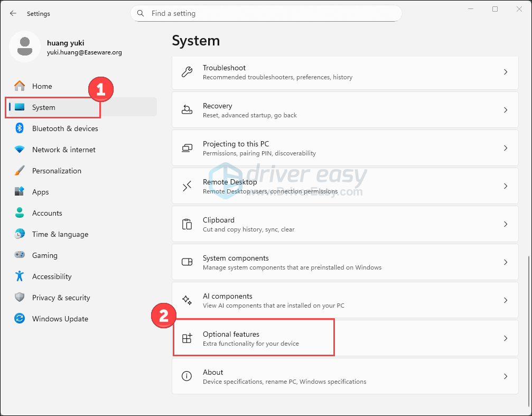The image size is (532, 416).
Task: Click the Bluetooth icon in sidebar
Action: click(x=20, y=128)
